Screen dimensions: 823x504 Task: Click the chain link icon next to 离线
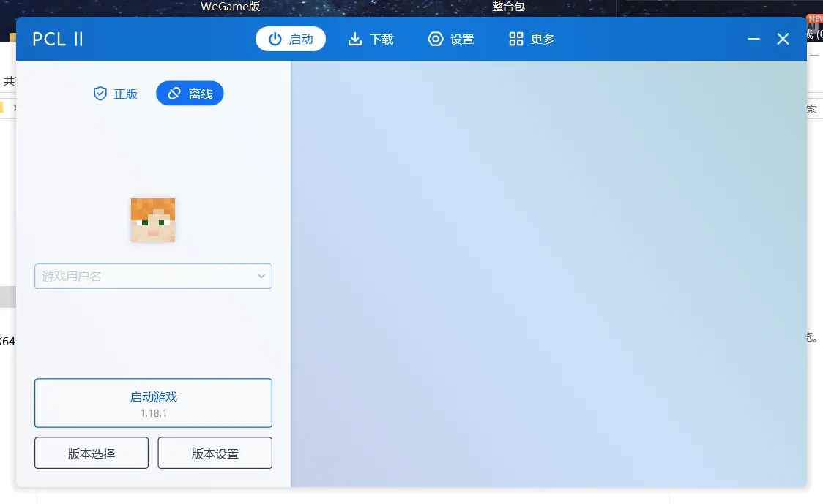pyautogui.click(x=174, y=94)
